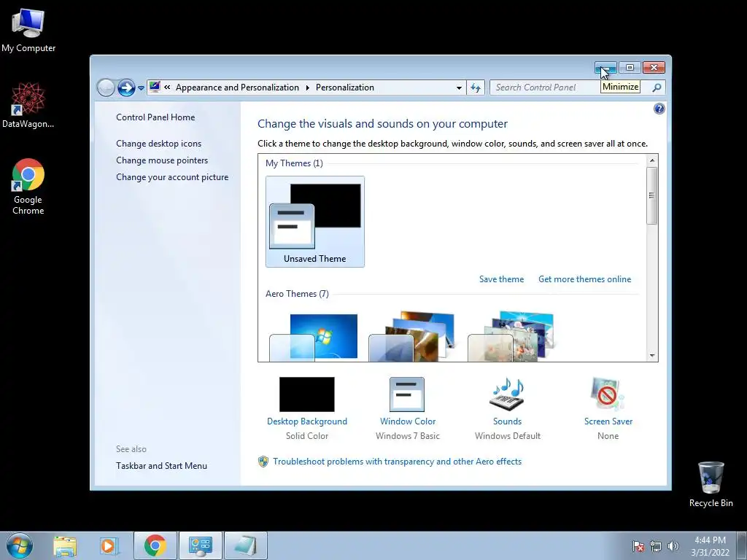Click the Sounds link
Viewport: 747px width, 560px height.
click(508, 421)
